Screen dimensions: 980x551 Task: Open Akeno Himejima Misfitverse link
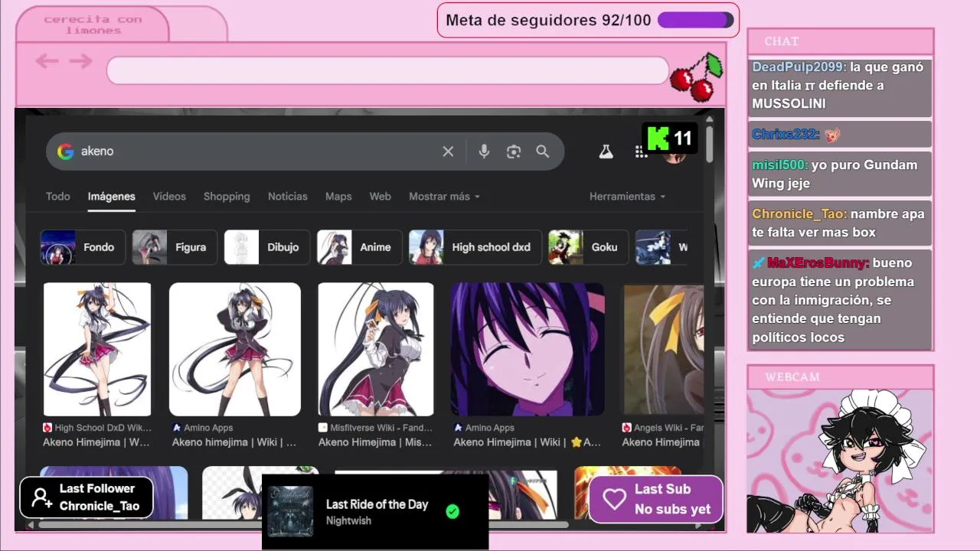pos(375,442)
